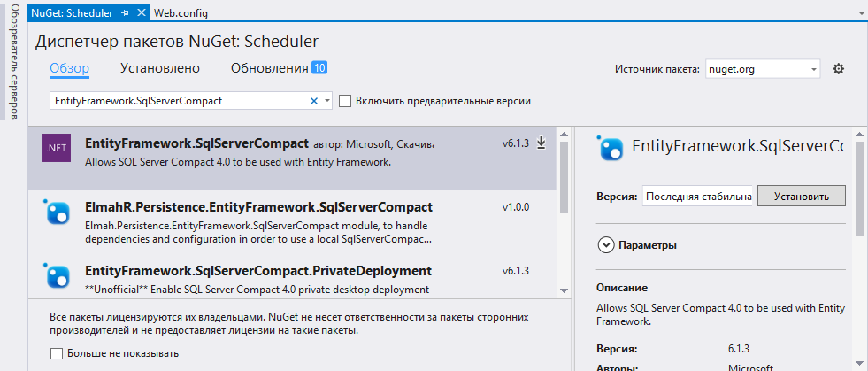Screen dimensions: 868x371
Task: Switch to the Установлено tab
Action: click(x=160, y=68)
